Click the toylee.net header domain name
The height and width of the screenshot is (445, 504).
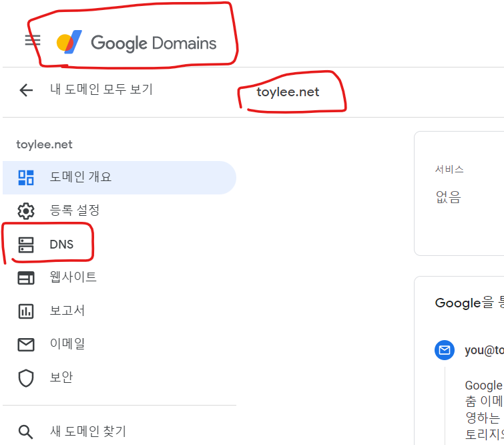point(288,92)
